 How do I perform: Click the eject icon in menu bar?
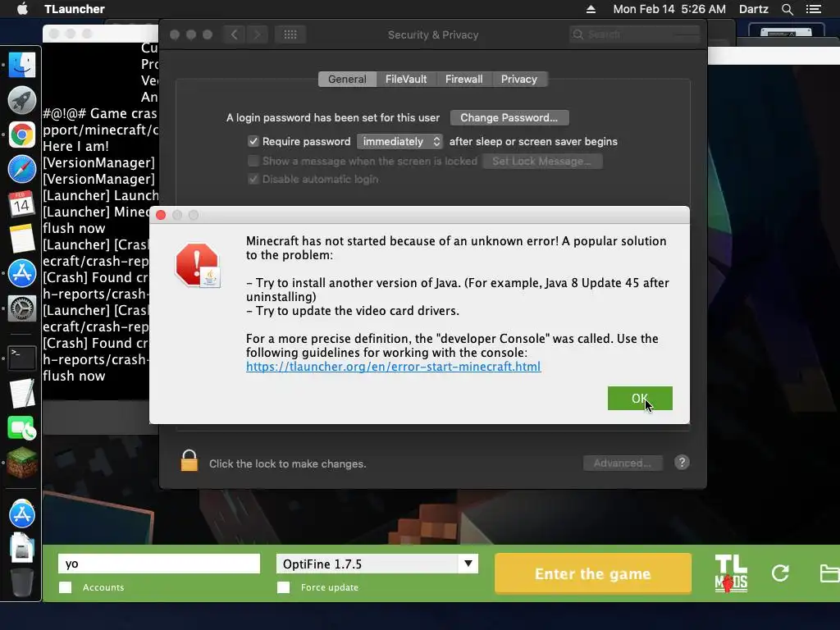(591, 9)
